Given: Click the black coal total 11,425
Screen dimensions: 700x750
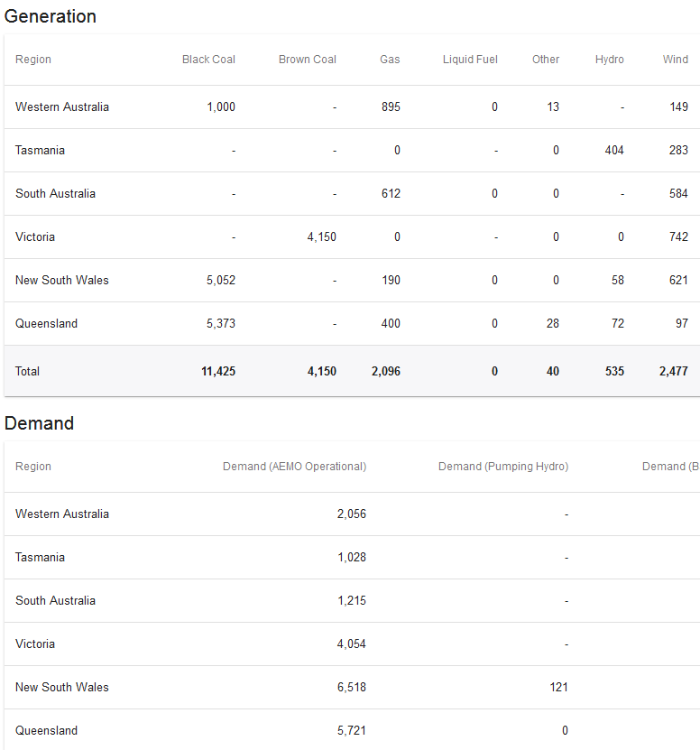Looking at the screenshot, I should click(x=218, y=371).
